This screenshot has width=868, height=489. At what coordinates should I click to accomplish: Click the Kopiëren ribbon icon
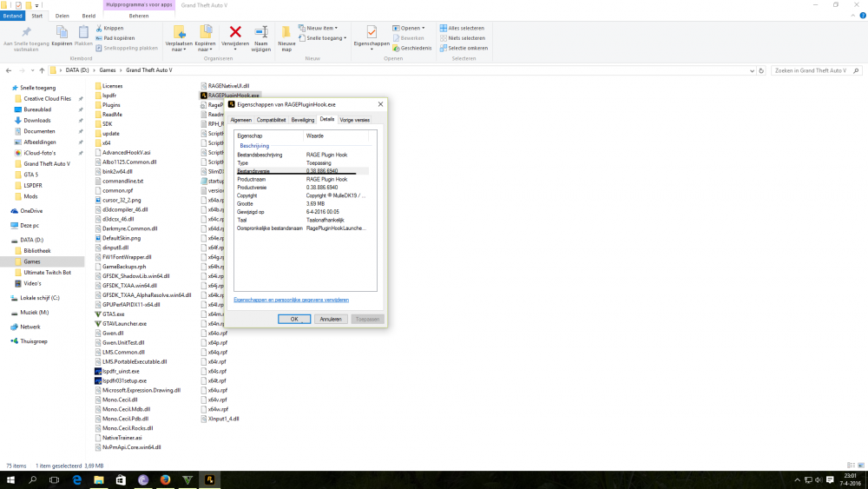(x=62, y=36)
